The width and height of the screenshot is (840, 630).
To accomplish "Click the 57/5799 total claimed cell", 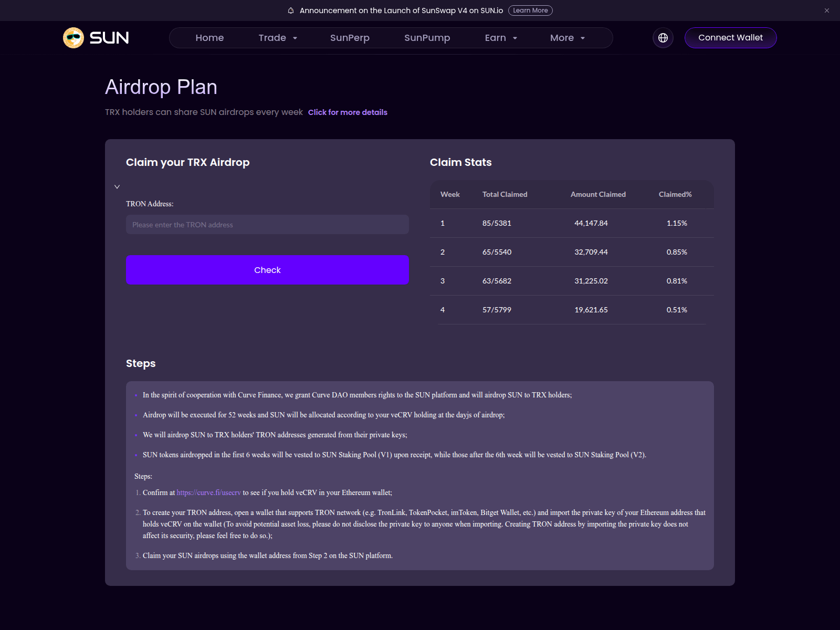I will click(x=497, y=310).
